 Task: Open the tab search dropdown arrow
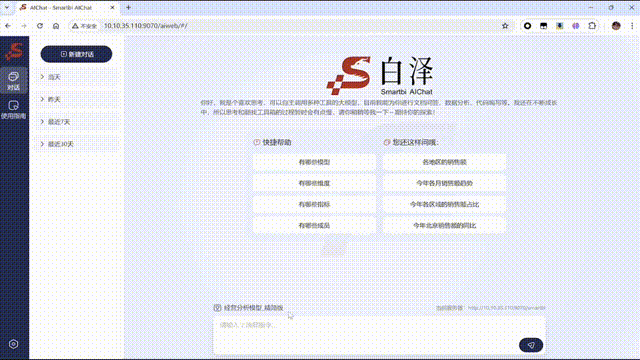tap(7, 7)
